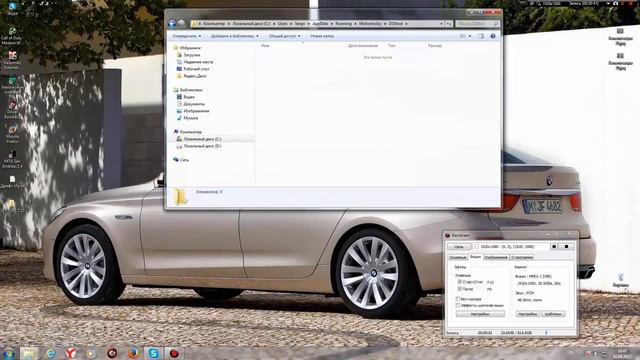Click Локальный диск (C:) in breadcrumb
This screenshot has width=640, height=360.
[x=251, y=24]
